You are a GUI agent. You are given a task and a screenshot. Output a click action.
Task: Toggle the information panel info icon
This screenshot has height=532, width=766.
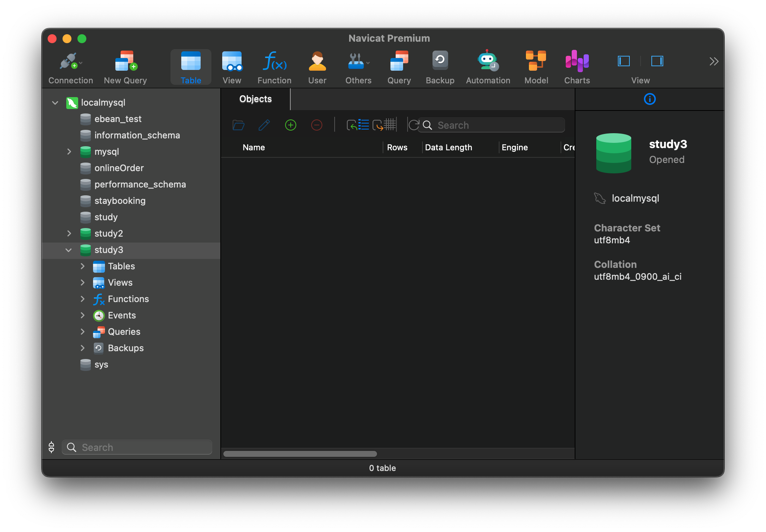[649, 99]
